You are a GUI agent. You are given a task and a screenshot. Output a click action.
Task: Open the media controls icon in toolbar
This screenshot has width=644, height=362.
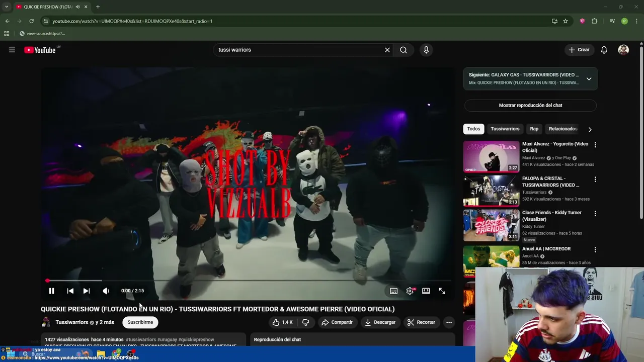click(612, 21)
